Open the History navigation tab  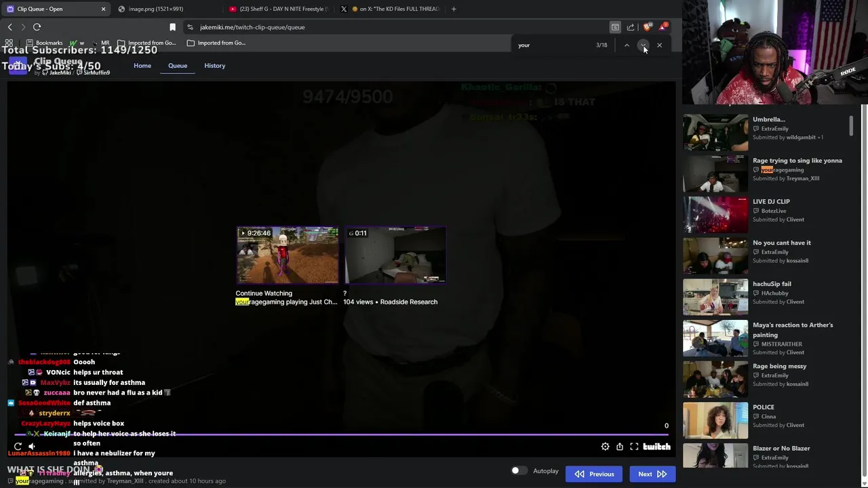[214, 66]
